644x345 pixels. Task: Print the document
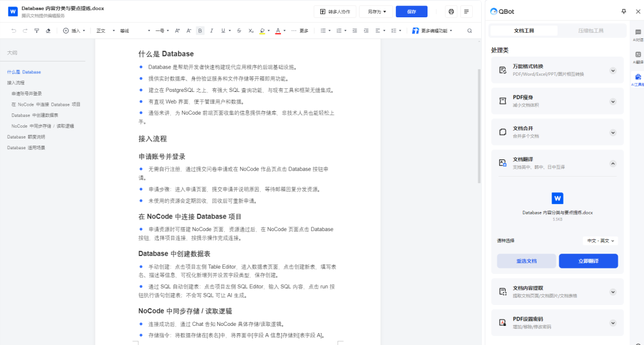451,11
